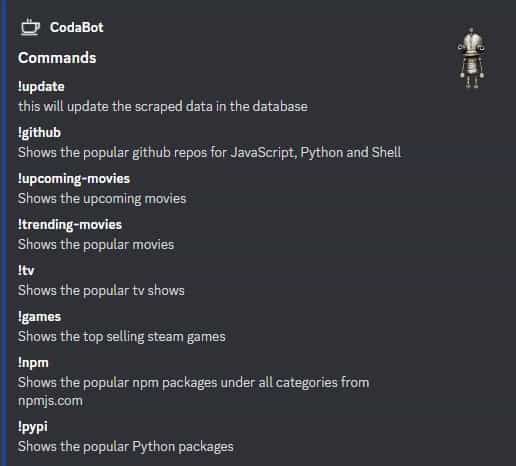
Task: Select the !pypi command heading
Action: coord(33,427)
